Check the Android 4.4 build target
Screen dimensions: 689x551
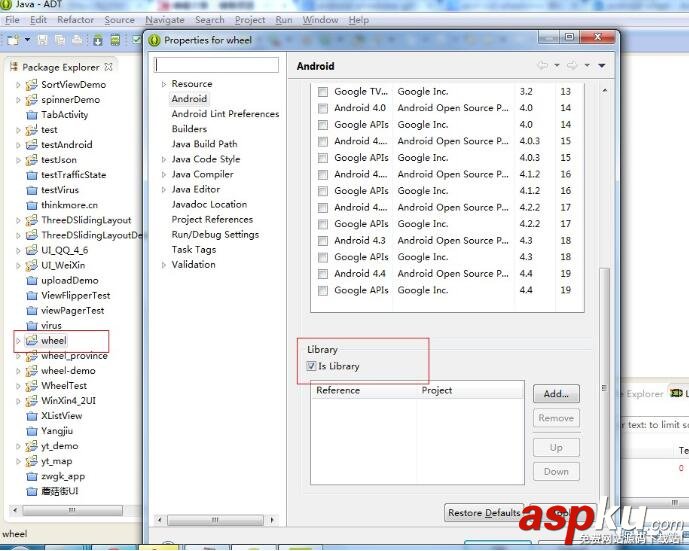323,274
